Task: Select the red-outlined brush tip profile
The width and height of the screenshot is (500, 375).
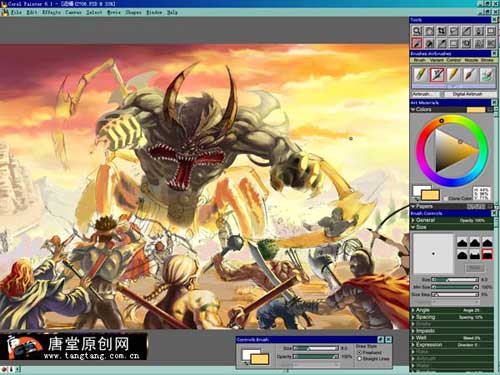Action: pyautogui.click(x=487, y=255)
